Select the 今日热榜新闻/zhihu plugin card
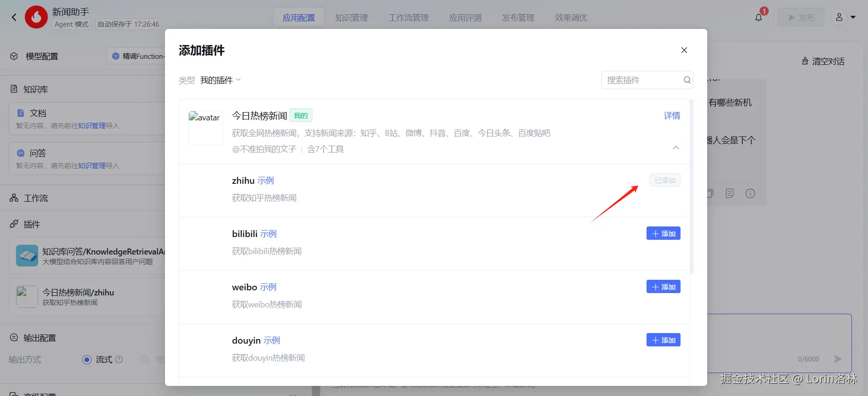The image size is (868, 396). point(87,297)
